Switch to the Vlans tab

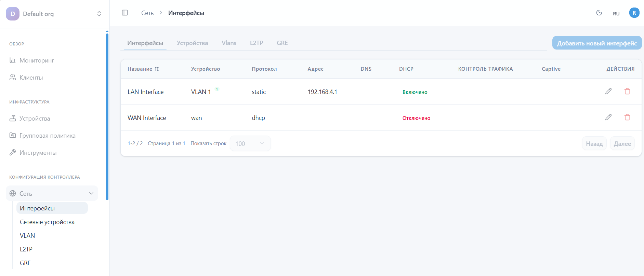point(229,43)
